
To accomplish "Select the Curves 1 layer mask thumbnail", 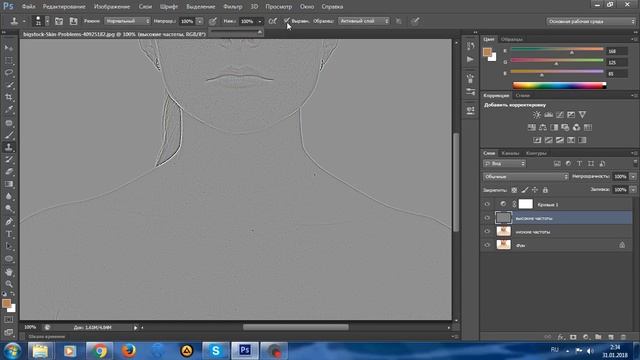I will pyautogui.click(x=526, y=204).
